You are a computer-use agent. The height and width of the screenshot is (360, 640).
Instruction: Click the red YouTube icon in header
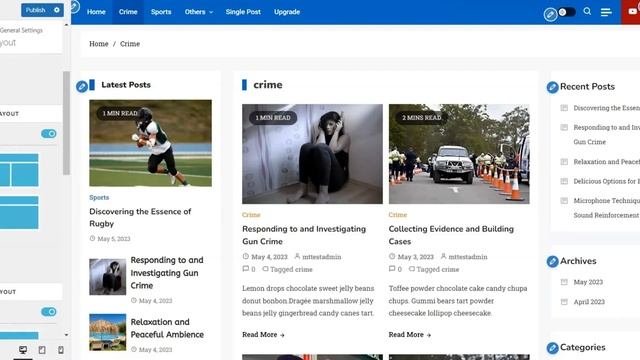(632, 11)
